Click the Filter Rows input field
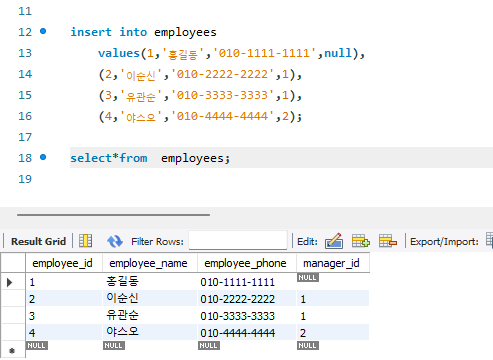The height and width of the screenshot is (360, 493). pos(238,240)
